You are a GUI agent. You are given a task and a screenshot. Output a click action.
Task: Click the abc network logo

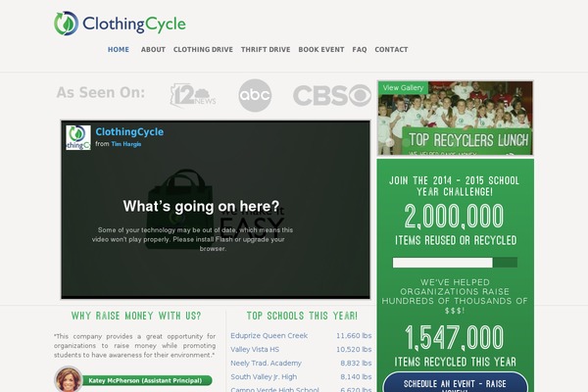pyautogui.click(x=255, y=95)
